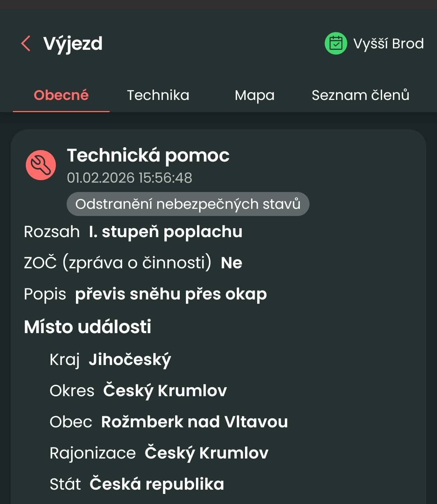Click the Místo události section heading

coord(88,327)
